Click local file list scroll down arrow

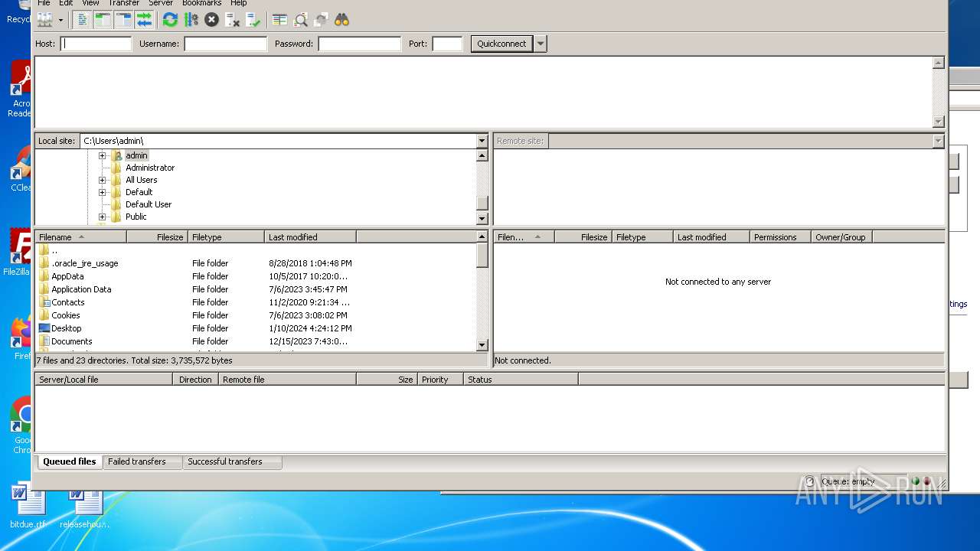pyautogui.click(x=482, y=345)
